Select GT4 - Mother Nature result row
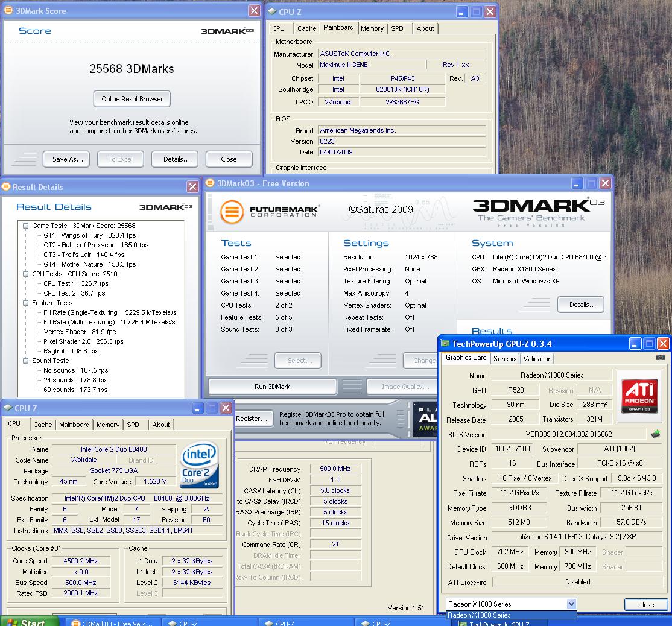672x626 pixels. click(x=89, y=264)
